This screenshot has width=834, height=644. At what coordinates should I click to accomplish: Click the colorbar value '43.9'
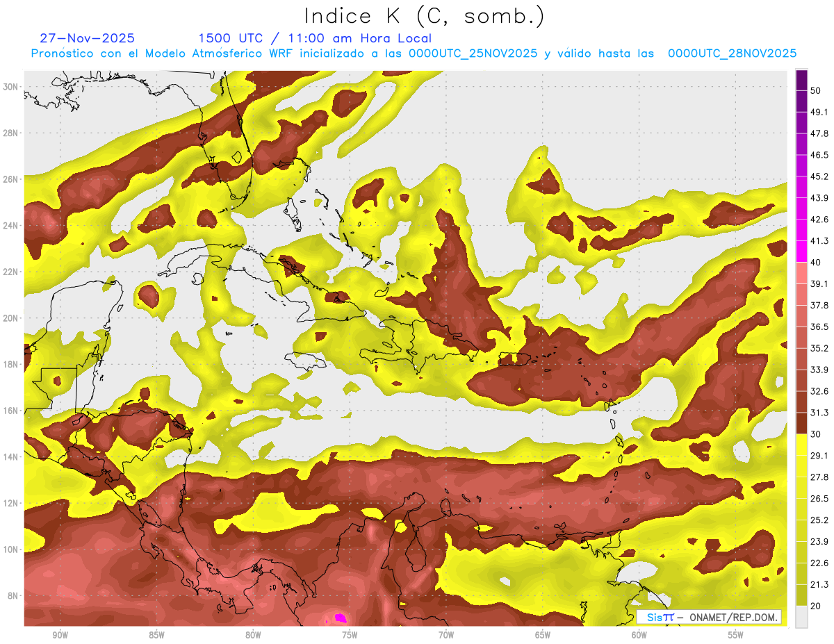tap(819, 198)
